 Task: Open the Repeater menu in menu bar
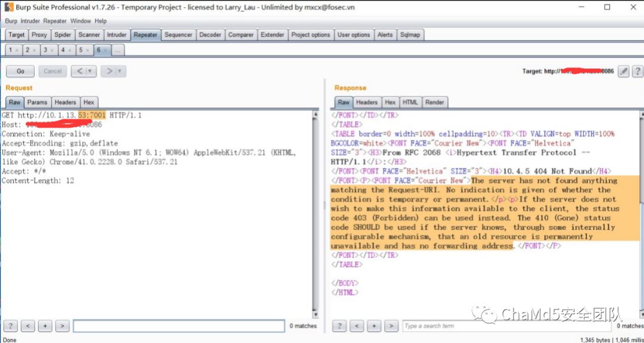[55, 21]
